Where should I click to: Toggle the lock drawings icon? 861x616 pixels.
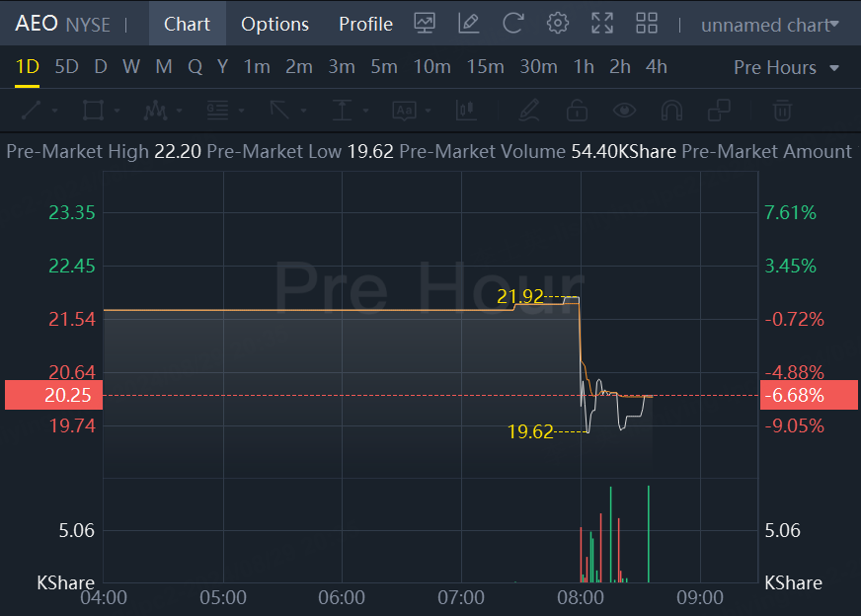(577, 111)
